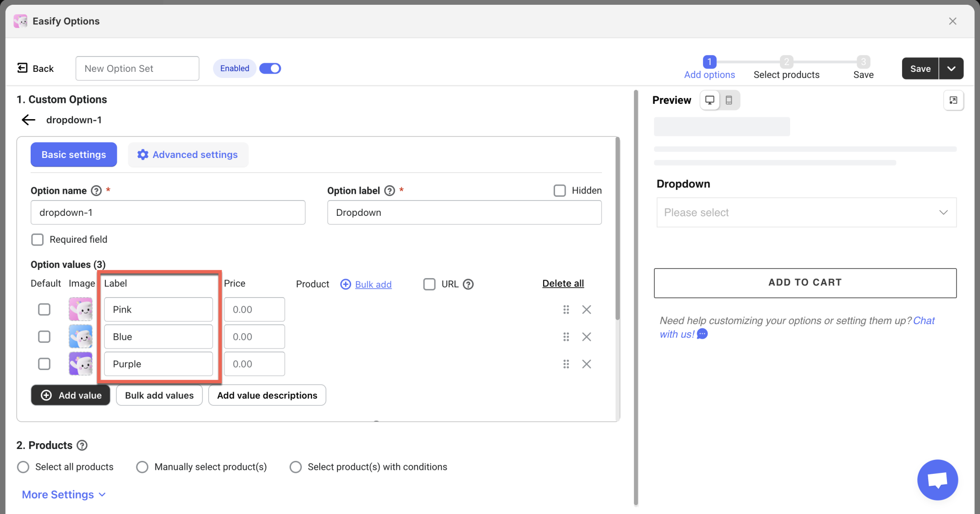
Task: Click the Add value button
Action: click(71, 395)
